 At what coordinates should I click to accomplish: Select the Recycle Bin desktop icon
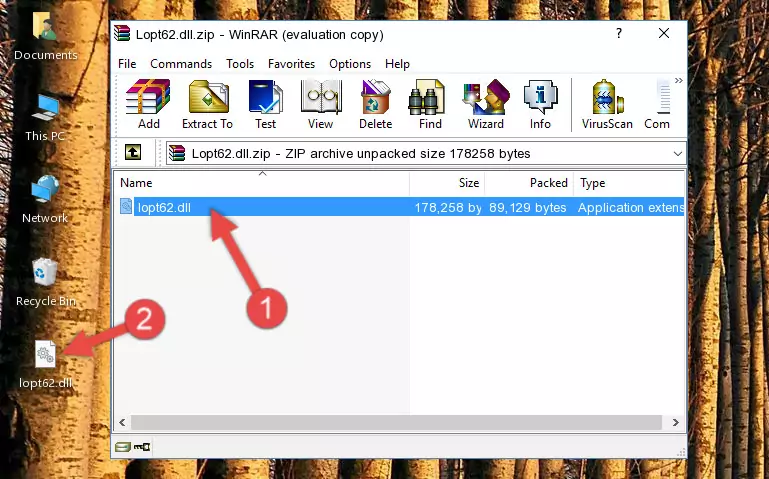click(45, 282)
